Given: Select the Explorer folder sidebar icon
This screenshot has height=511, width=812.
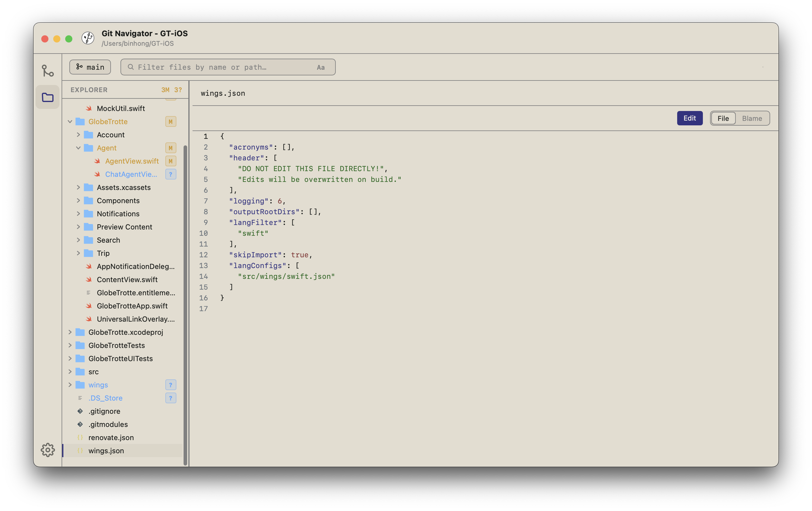Looking at the screenshot, I should tap(48, 97).
